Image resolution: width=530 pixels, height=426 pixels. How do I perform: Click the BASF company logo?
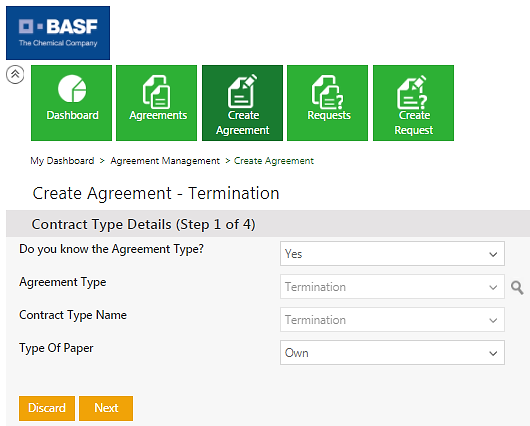(58, 33)
